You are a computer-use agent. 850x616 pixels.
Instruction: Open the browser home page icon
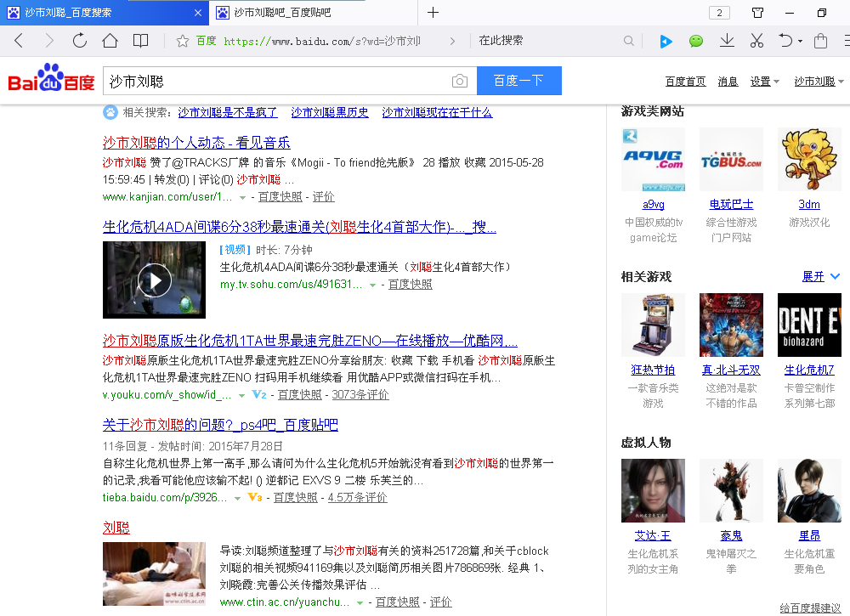(110, 41)
